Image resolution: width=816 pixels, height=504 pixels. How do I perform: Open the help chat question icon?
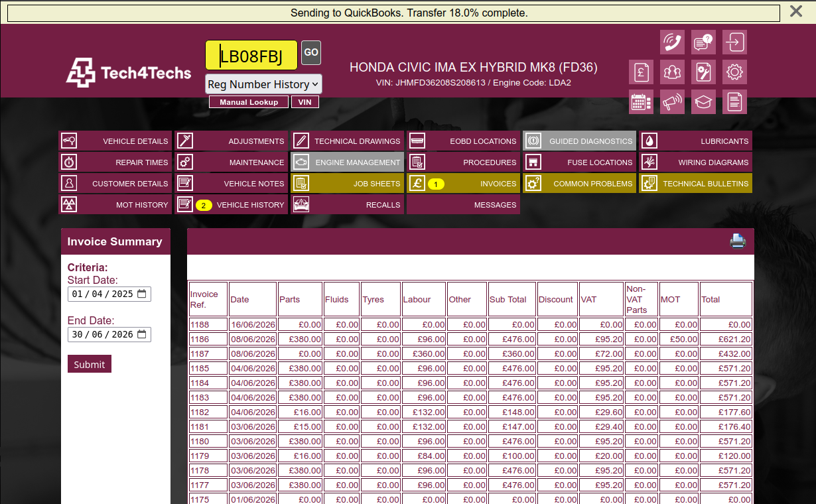[x=703, y=42]
